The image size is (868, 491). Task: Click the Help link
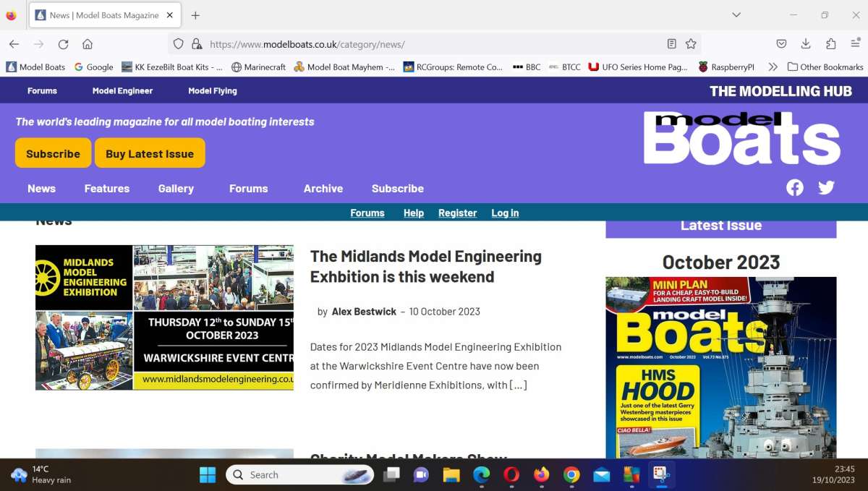[x=414, y=213]
